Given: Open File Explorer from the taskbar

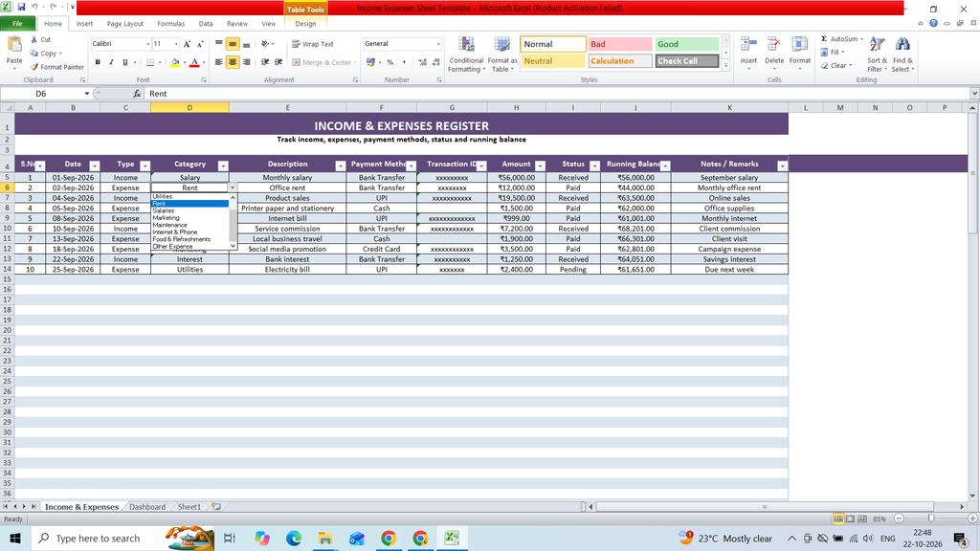Looking at the screenshot, I should pyautogui.click(x=325, y=538).
